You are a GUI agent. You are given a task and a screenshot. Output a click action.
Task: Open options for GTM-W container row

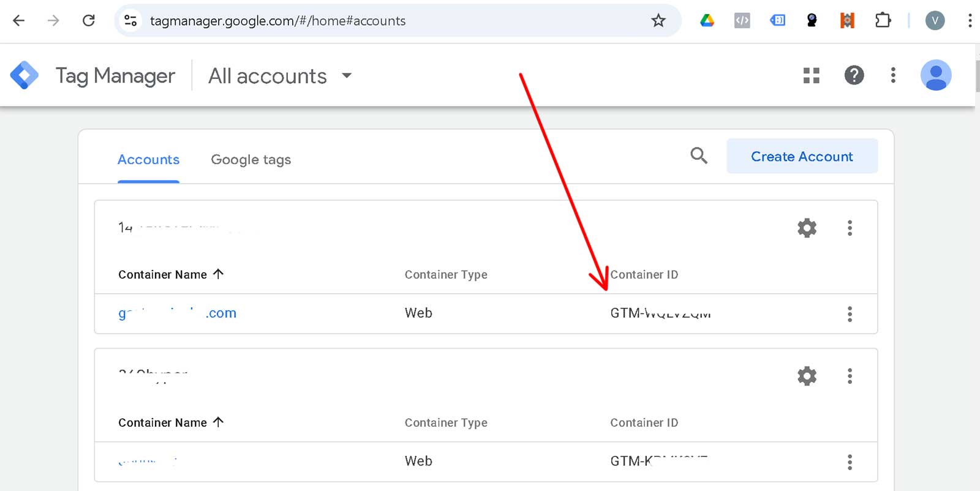(x=850, y=314)
